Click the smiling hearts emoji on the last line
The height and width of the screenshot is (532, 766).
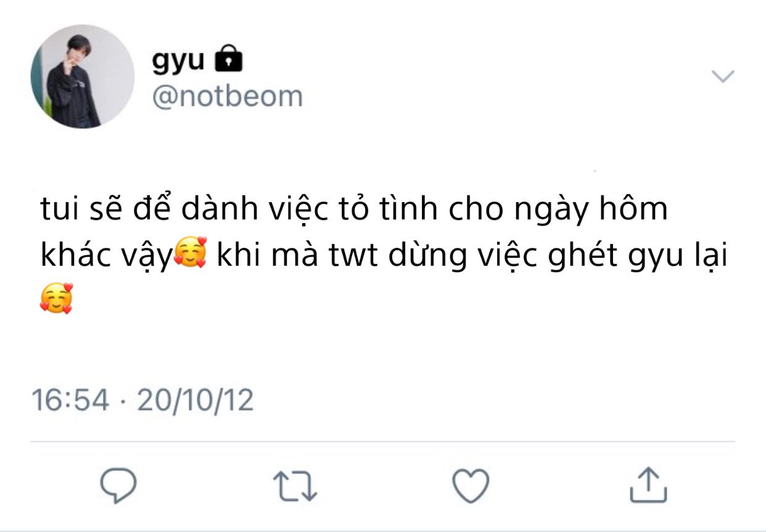(x=57, y=300)
